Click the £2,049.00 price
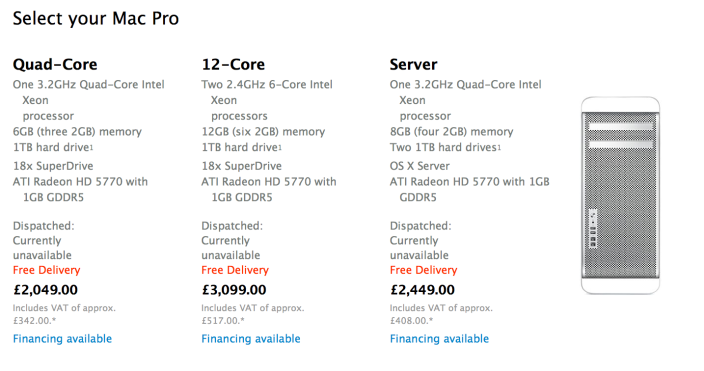 [45, 290]
